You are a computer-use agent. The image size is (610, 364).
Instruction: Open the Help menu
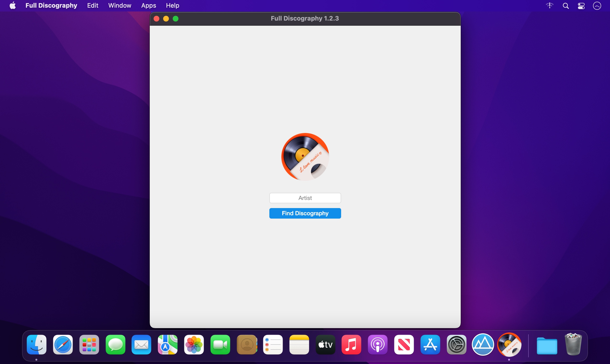172,6
